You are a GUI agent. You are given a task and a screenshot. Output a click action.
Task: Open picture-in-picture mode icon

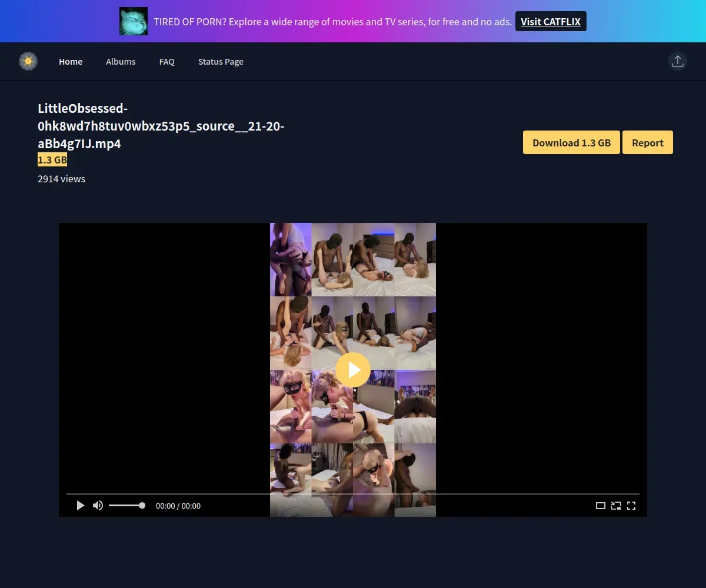(x=616, y=506)
